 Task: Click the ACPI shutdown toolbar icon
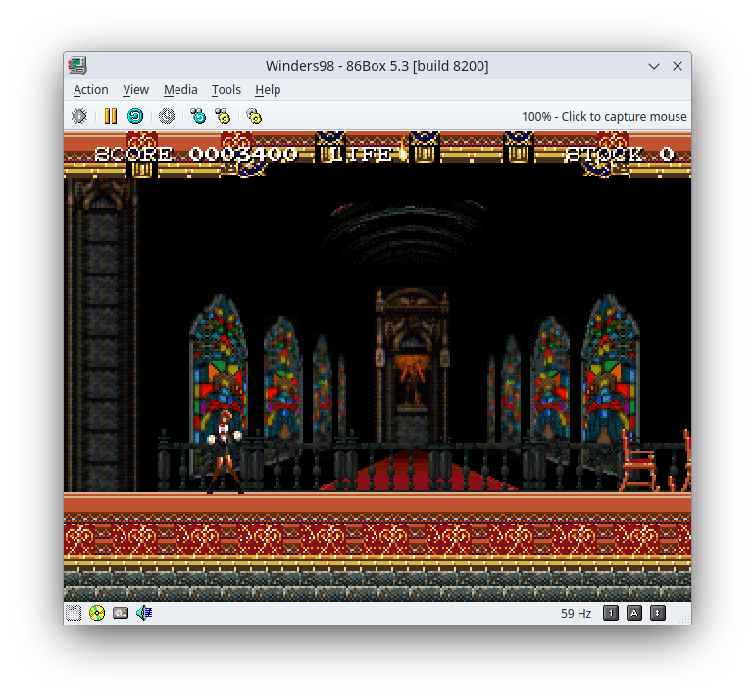167,116
